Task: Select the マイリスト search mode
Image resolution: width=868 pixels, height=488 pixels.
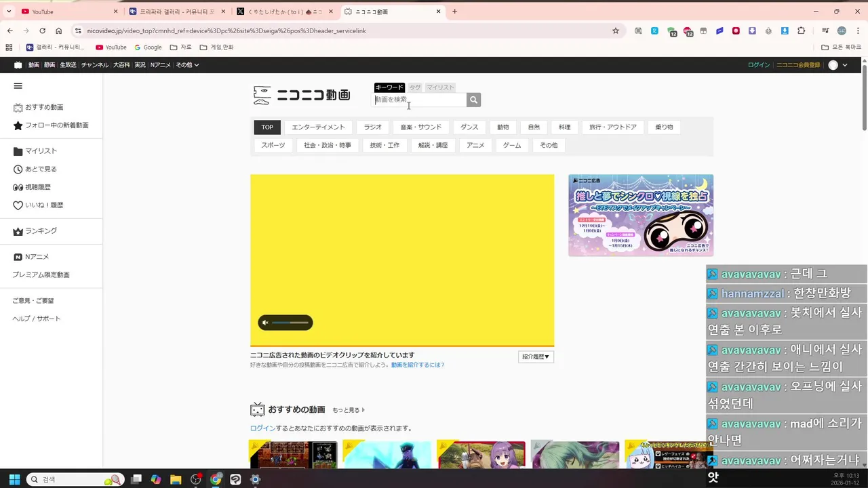Action: point(440,87)
